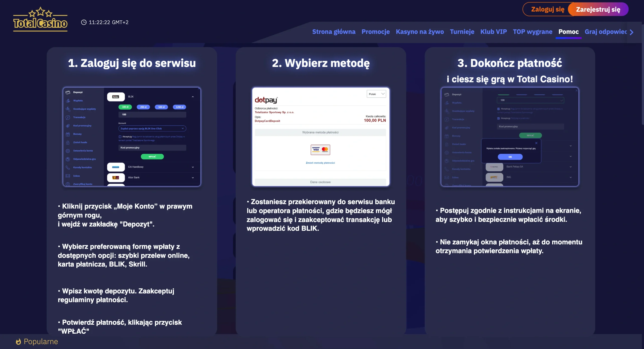Viewport: 644px width, 349px height.
Task: Click the Depozyt wallet icon in step 1
Action: click(68, 92)
